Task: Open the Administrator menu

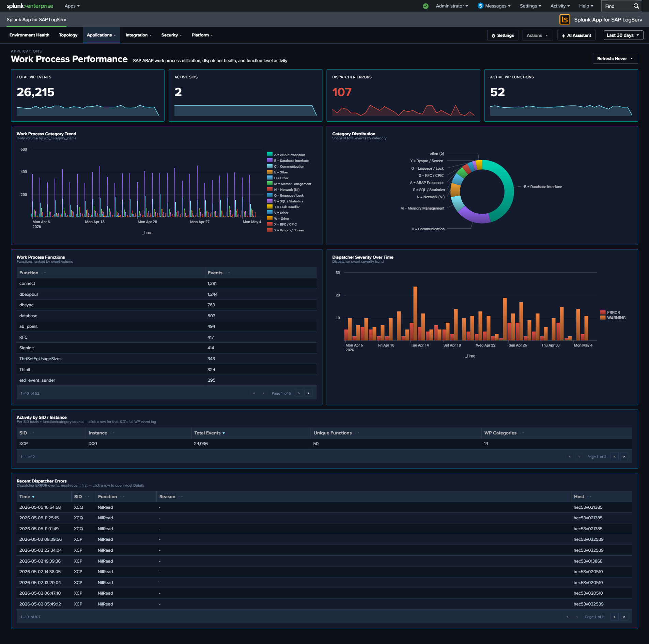Action: pyautogui.click(x=452, y=6)
